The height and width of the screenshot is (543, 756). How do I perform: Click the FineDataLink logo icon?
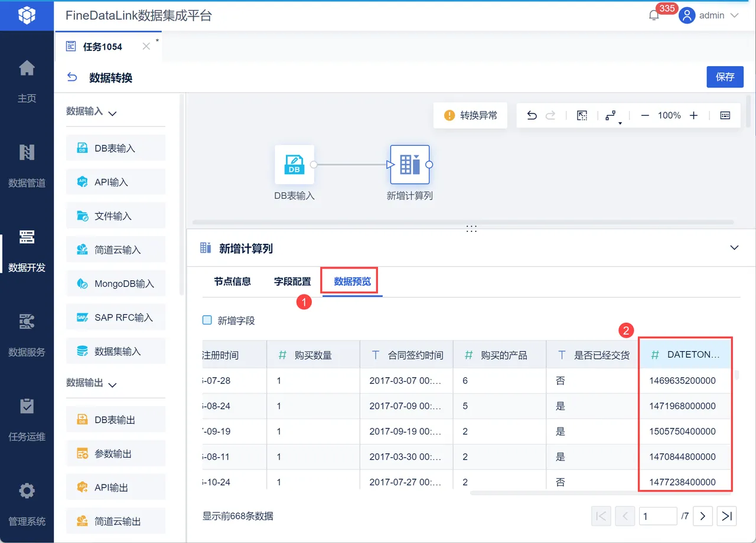tap(27, 15)
